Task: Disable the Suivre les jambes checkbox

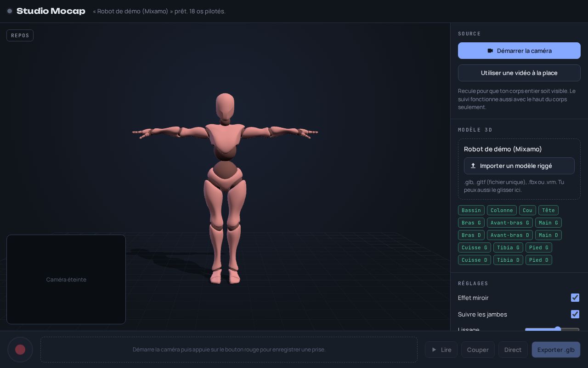Action: click(575, 314)
